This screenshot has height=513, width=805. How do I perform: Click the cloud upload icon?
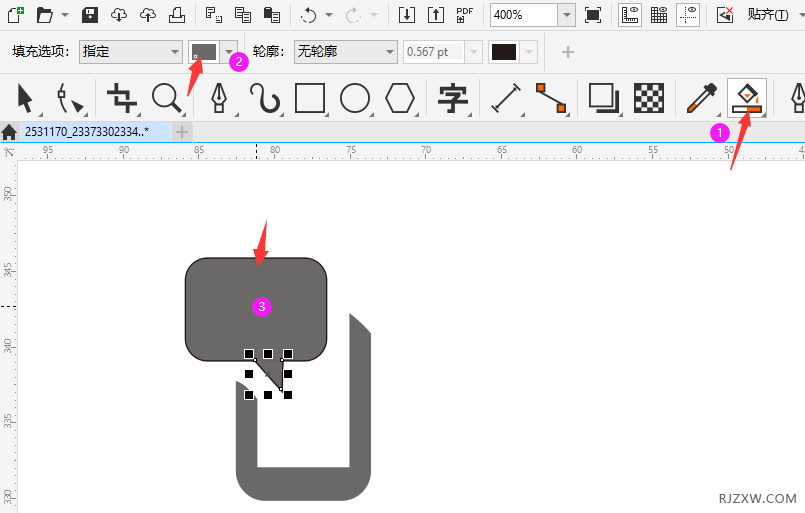[148, 15]
